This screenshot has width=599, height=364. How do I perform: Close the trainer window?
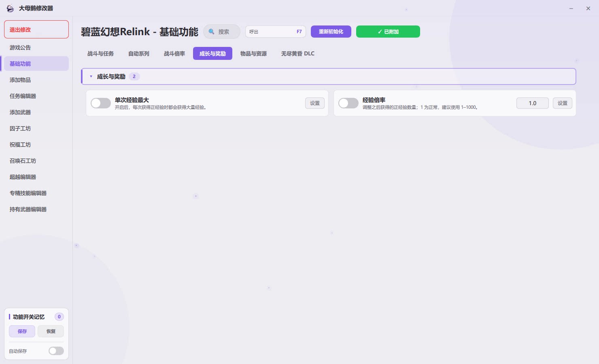[588, 8]
